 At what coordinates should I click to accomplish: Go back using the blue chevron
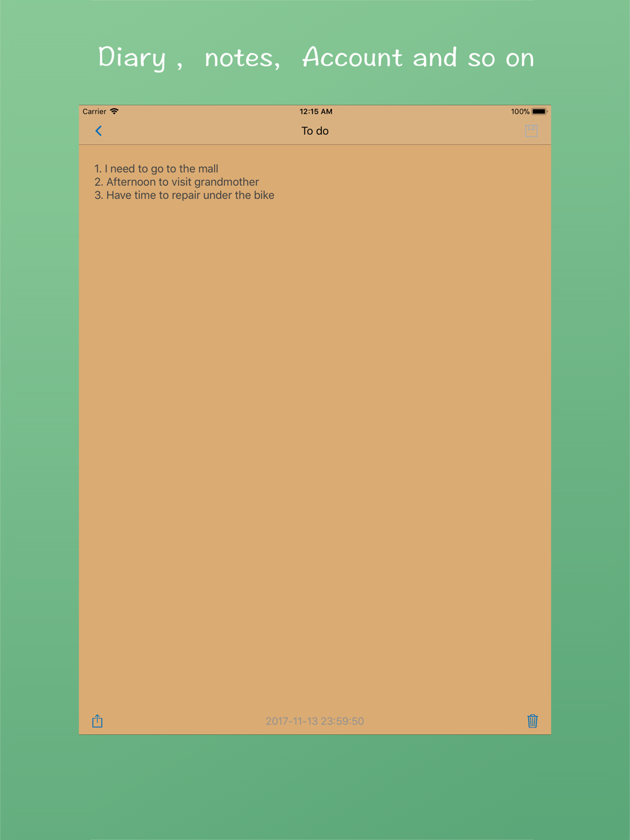coord(98,131)
